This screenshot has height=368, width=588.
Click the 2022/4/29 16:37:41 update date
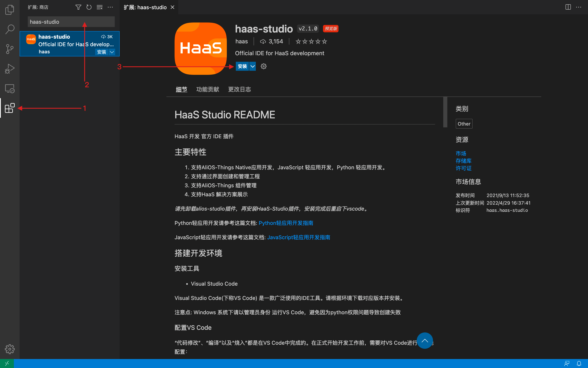click(x=509, y=203)
